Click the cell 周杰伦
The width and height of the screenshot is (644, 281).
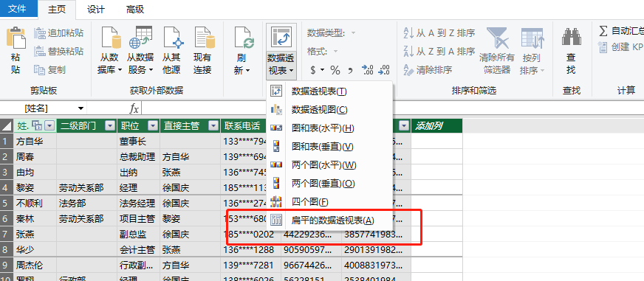35,265
